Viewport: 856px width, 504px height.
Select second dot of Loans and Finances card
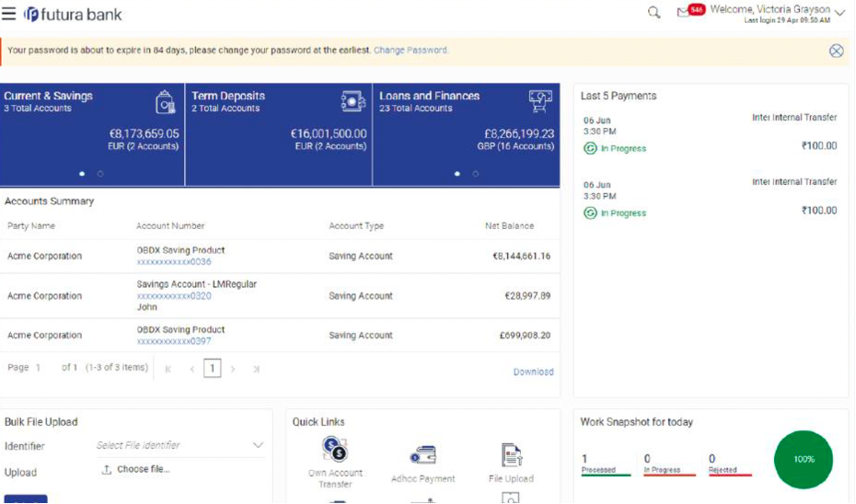coord(476,173)
